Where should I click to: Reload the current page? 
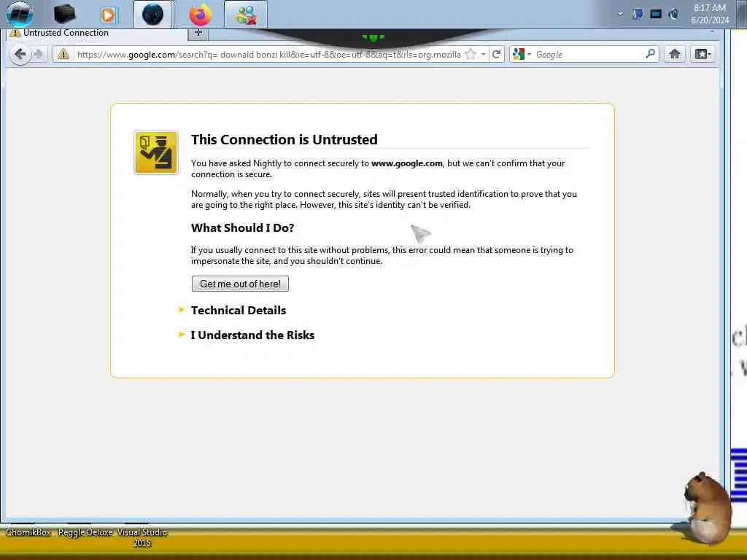496,54
